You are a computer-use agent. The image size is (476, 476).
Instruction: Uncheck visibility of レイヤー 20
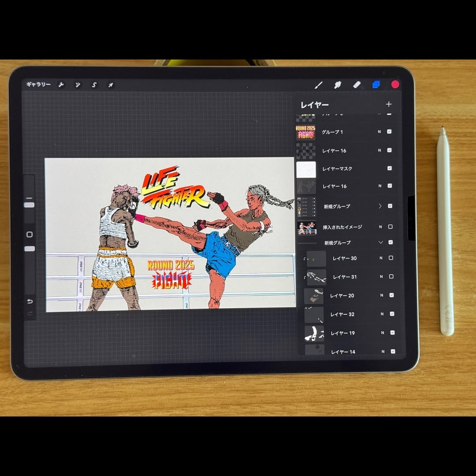click(x=391, y=295)
